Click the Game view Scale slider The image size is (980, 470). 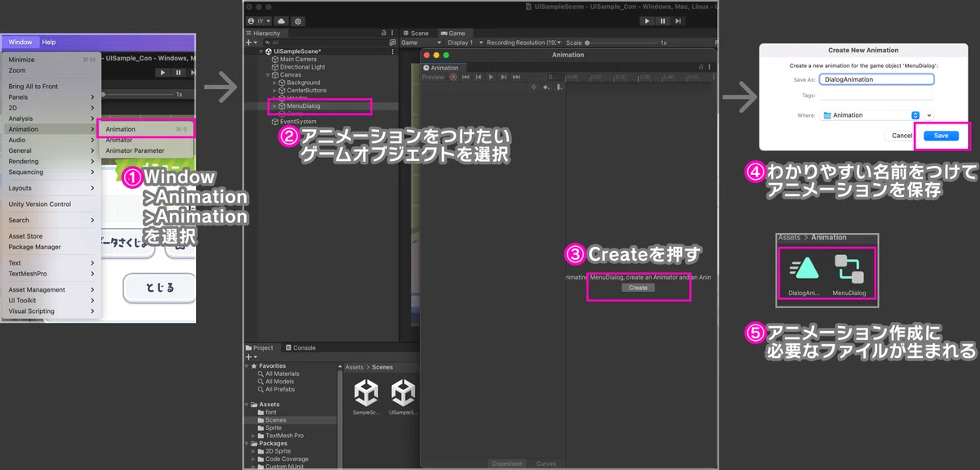621,43
